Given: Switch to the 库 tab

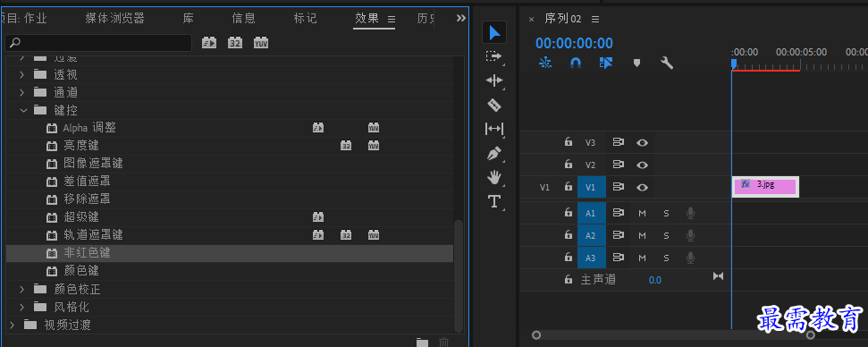Looking at the screenshot, I should [x=189, y=18].
